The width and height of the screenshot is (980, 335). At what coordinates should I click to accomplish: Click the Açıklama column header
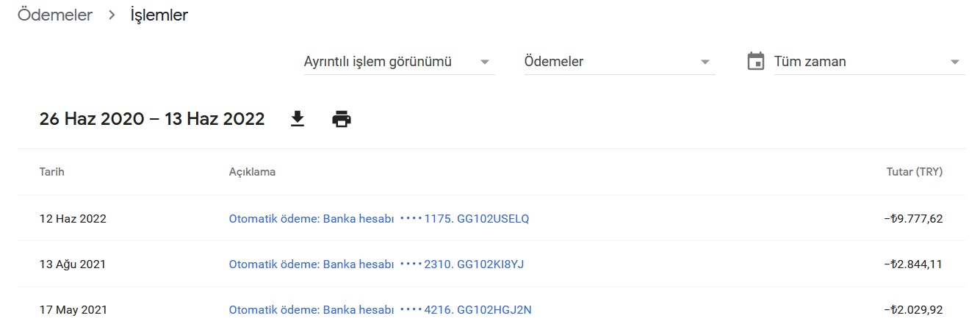tap(252, 172)
